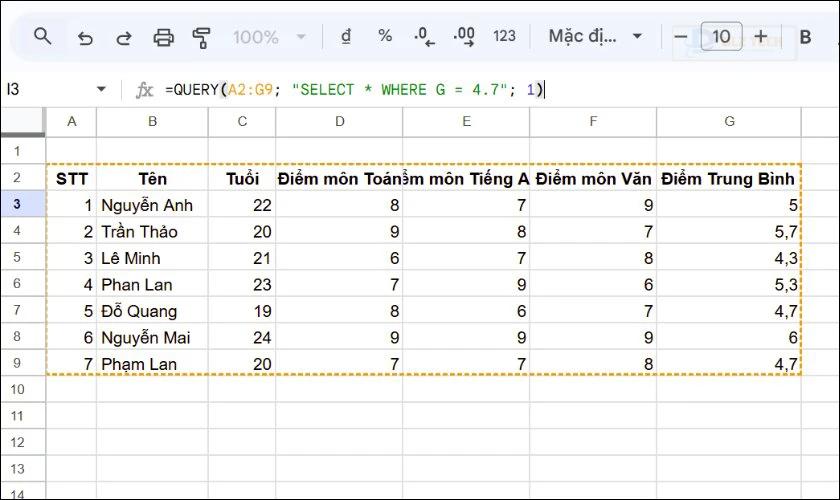Click average cell 5,3 for Phan Lan

click(729, 284)
